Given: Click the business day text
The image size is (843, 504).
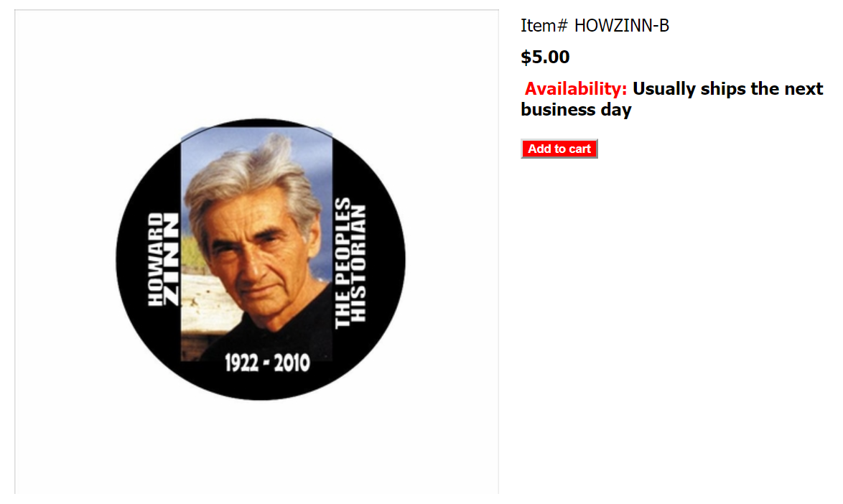Looking at the screenshot, I should [x=576, y=110].
